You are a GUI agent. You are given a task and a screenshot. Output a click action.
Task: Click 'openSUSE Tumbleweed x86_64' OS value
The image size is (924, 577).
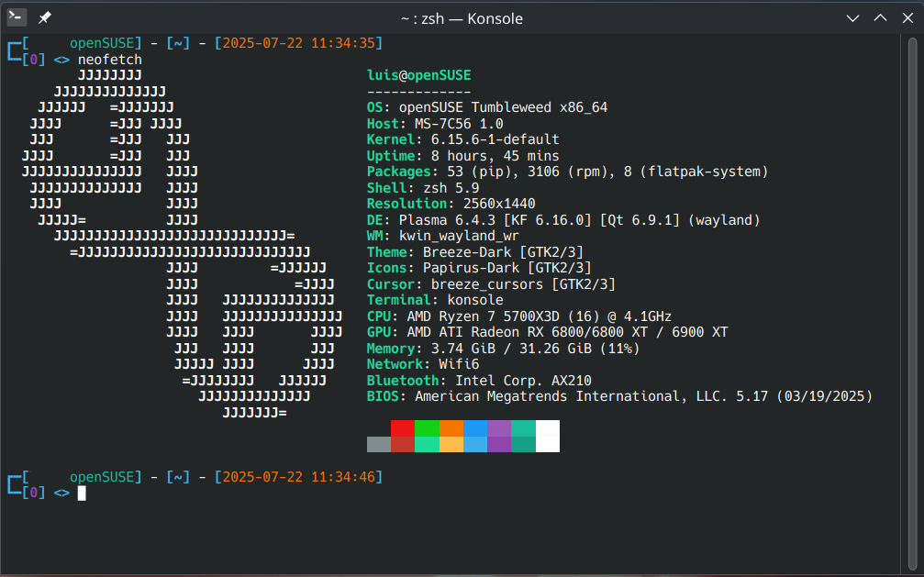[x=503, y=107]
